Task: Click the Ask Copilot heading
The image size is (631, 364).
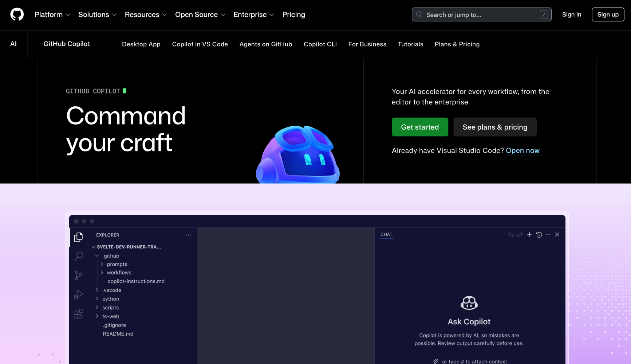Action: tap(469, 322)
